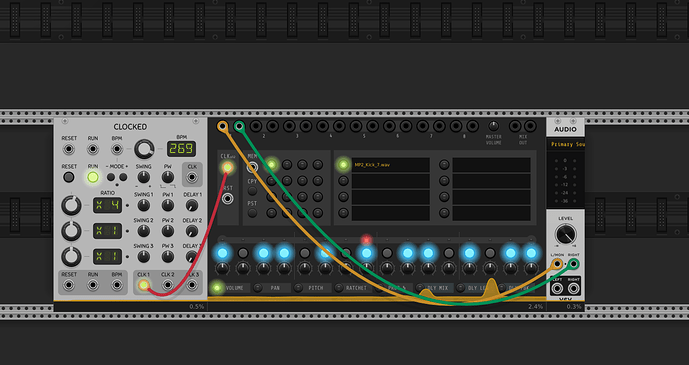The height and width of the screenshot is (365, 689).
Task: Select the MP2_Kick_7.wav sample slot
Action: tap(390, 165)
